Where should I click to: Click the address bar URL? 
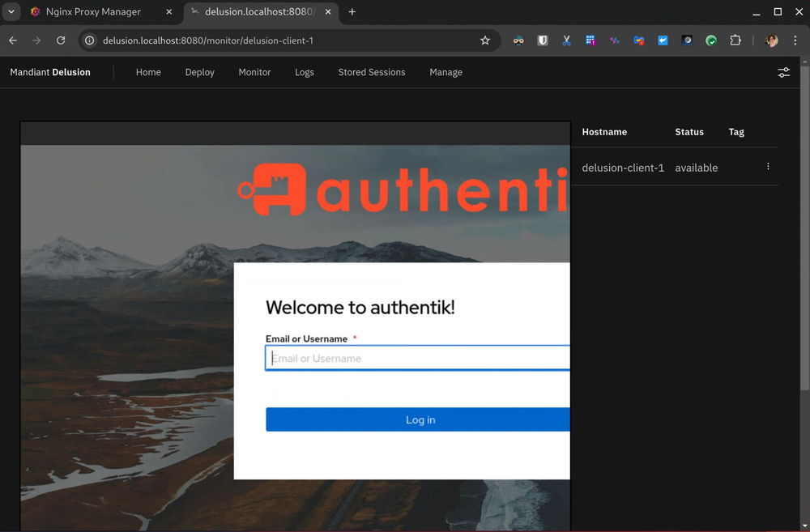tap(207, 40)
